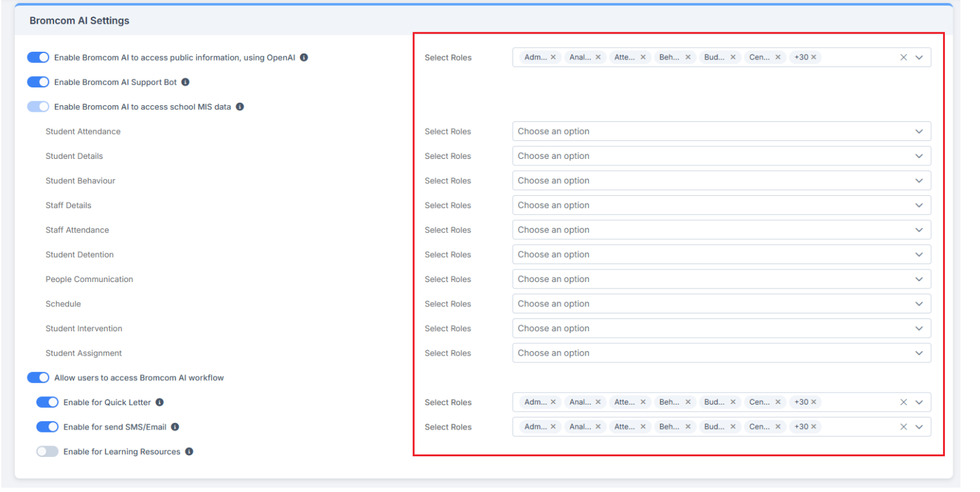Image resolution: width=980 pixels, height=492 pixels.
Task: Toggle Enable Bromcom AI Support Bot switch
Action: pyautogui.click(x=38, y=82)
